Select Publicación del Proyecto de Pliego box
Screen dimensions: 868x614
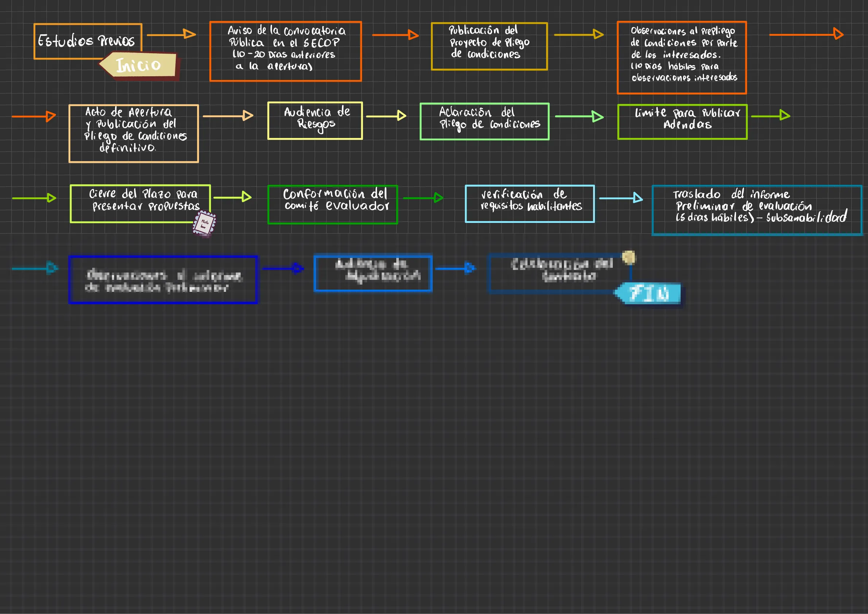tap(489, 46)
